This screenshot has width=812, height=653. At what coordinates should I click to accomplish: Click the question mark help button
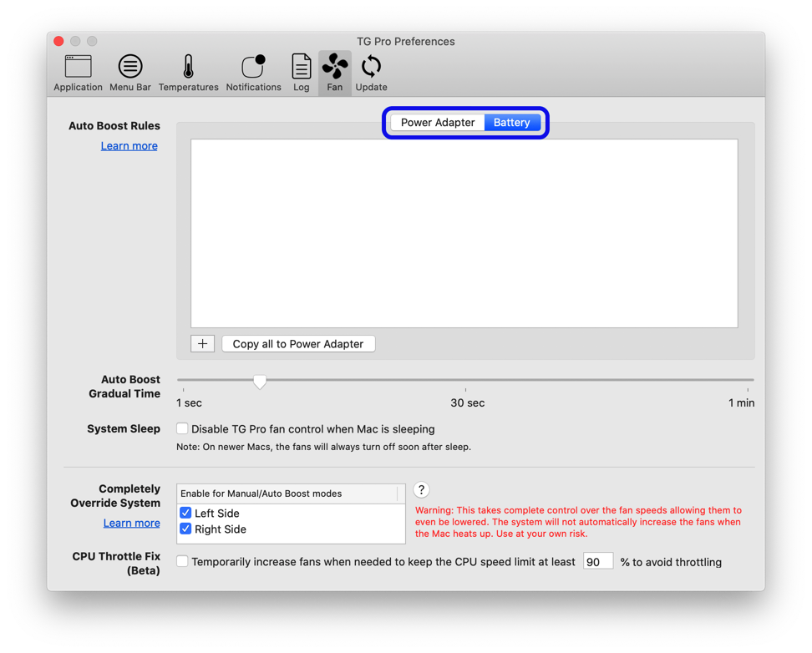point(422,490)
